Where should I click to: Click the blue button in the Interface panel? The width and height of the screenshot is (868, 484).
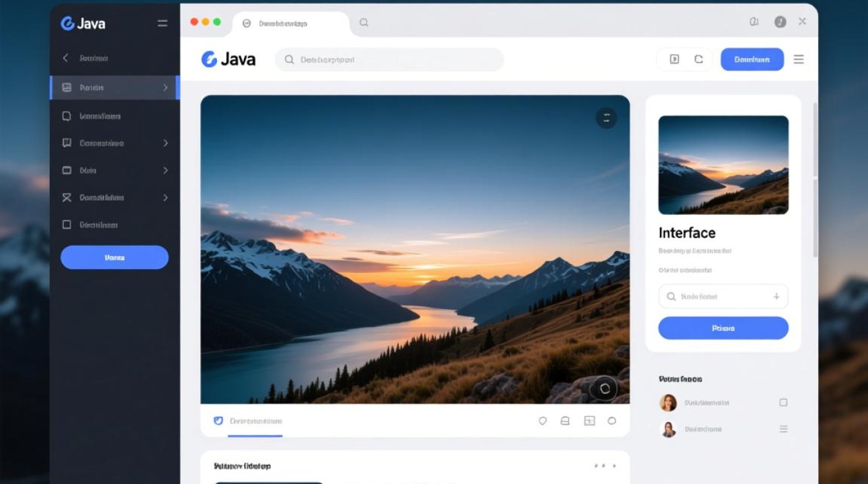(x=723, y=328)
